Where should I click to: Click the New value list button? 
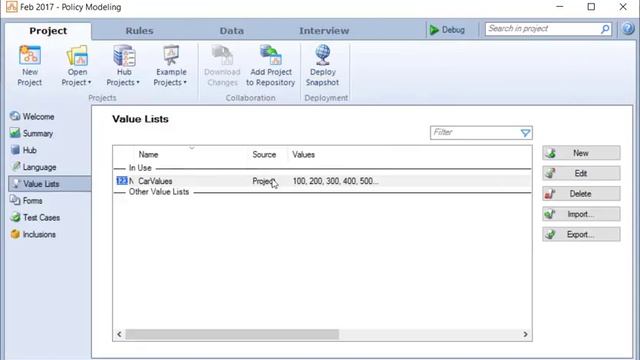click(x=581, y=153)
